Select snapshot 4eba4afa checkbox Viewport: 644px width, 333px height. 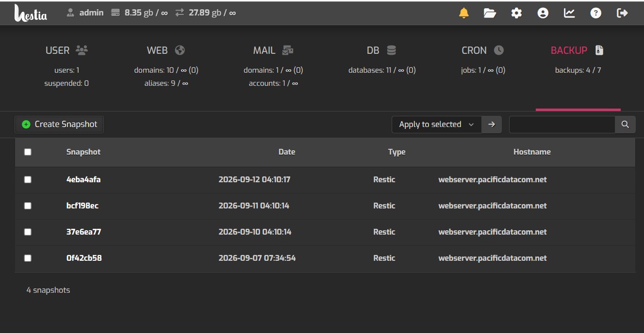click(x=28, y=179)
